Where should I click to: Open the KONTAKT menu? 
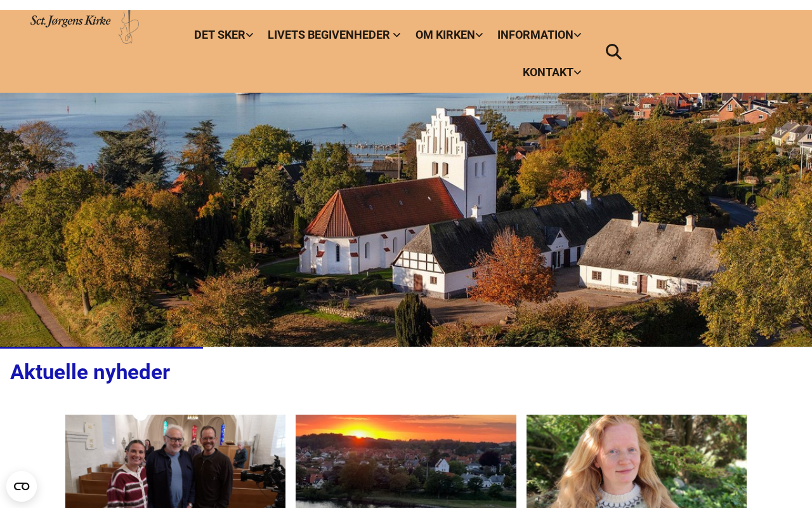pos(547,72)
